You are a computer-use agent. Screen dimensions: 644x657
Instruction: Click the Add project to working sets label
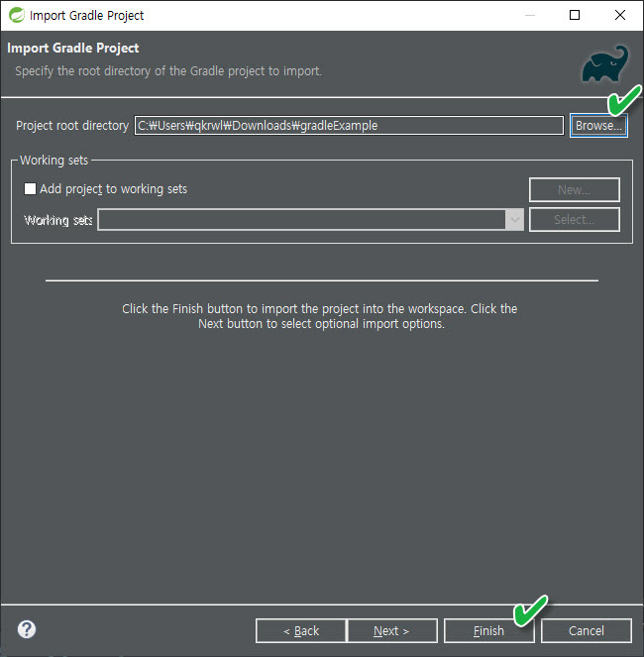click(x=114, y=189)
